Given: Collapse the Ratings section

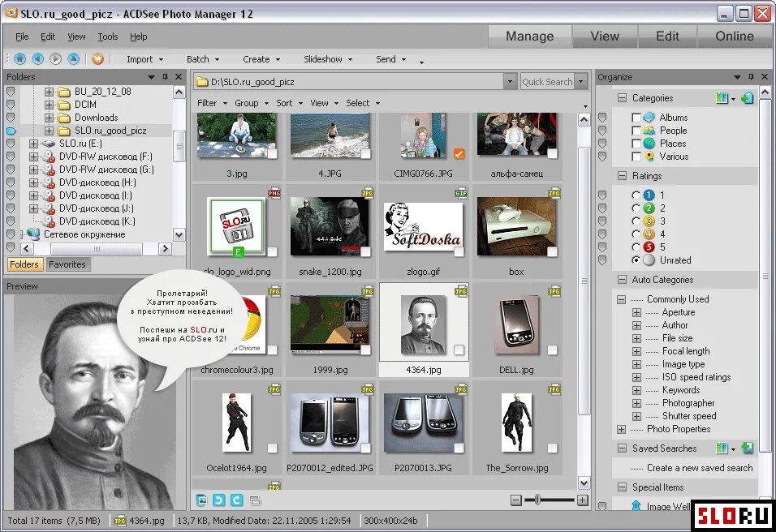Looking at the screenshot, I should (622, 176).
